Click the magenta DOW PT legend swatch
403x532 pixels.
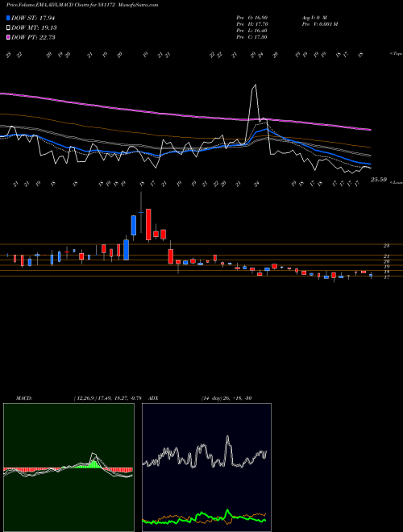tap(8, 37)
